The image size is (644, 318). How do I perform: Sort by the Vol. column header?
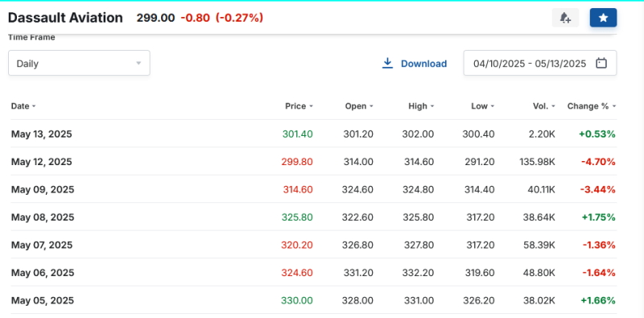[x=544, y=106]
